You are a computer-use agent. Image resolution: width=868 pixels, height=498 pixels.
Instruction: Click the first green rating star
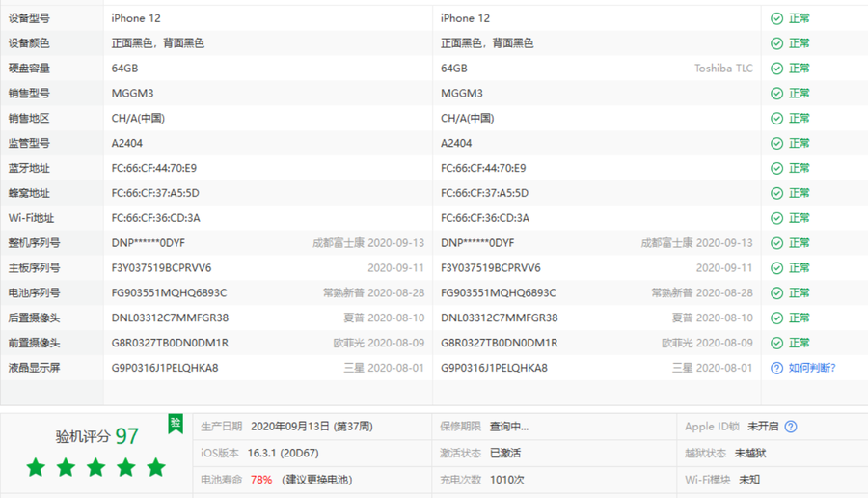37,468
